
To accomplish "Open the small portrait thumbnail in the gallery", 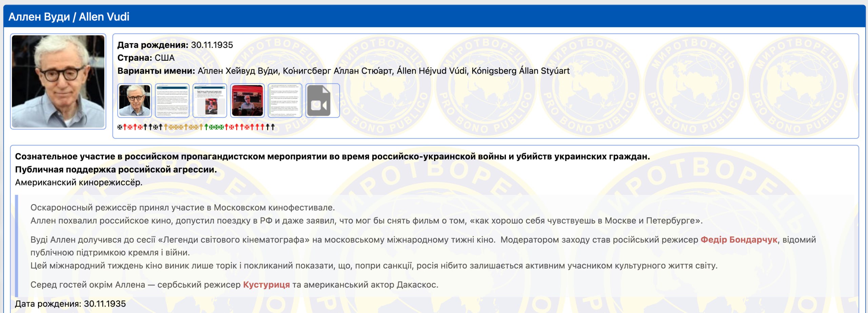I will pos(135,101).
